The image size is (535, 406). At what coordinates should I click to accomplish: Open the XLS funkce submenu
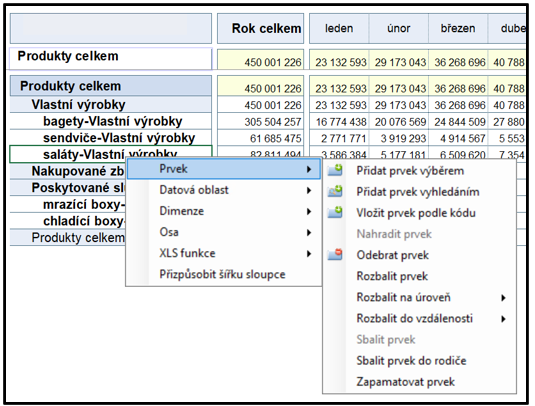pos(224,253)
